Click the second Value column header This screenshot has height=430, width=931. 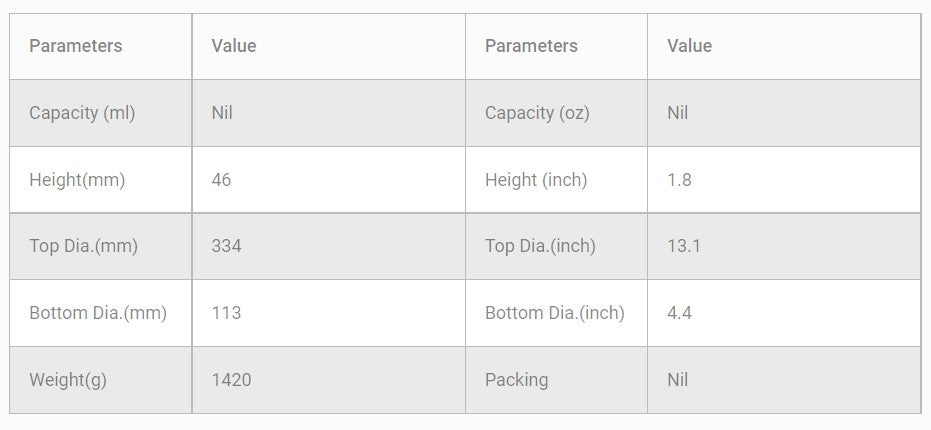coord(689,46)
